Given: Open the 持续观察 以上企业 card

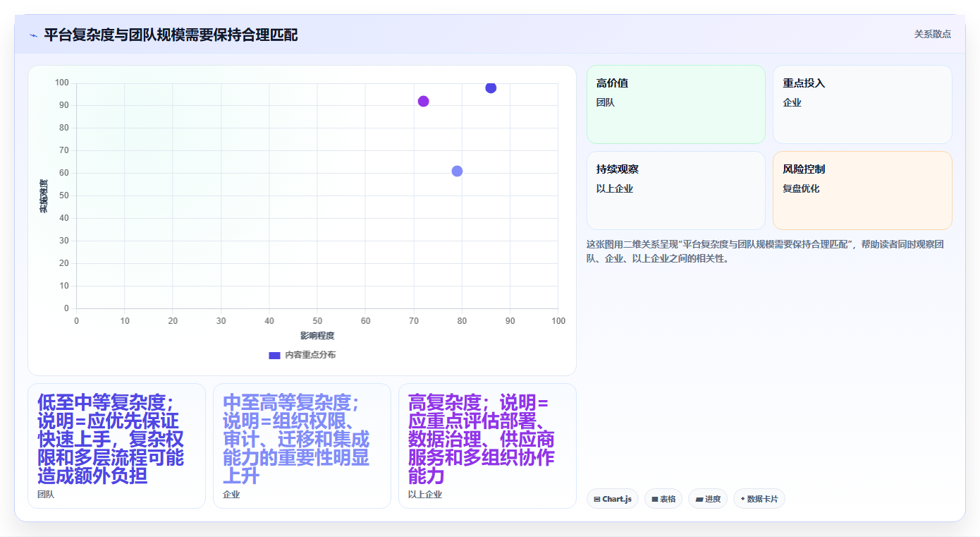Looking at the screenshot, I should pyautogui.click(x=676, y=191).
